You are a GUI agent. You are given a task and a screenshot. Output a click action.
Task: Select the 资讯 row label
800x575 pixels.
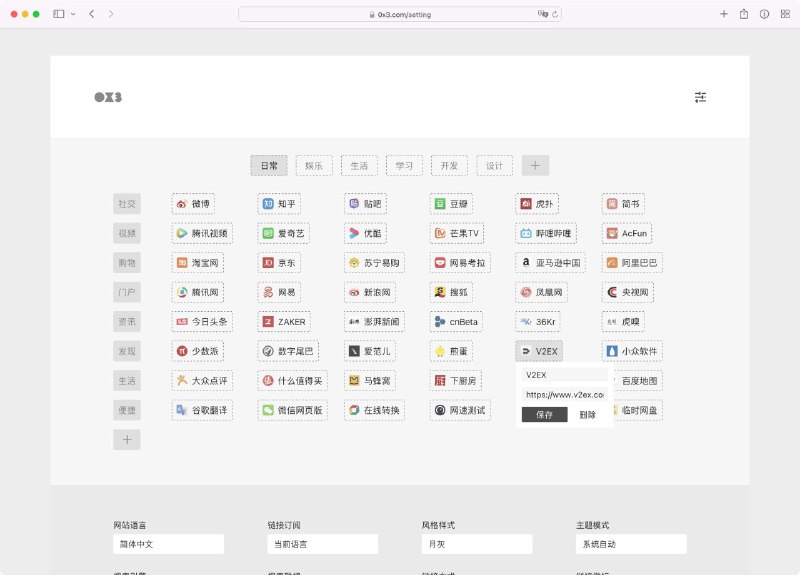[x=127, y=322]
